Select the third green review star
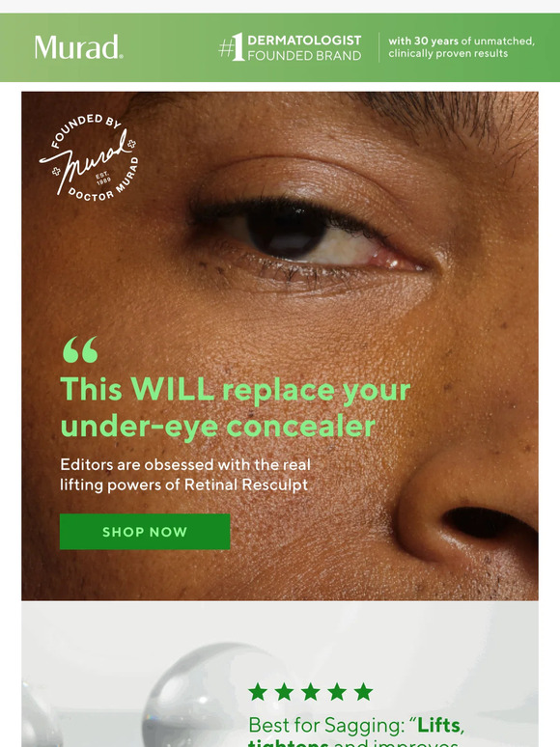Image resolution: width=560 pixels, height=747 pixels. 310,692
